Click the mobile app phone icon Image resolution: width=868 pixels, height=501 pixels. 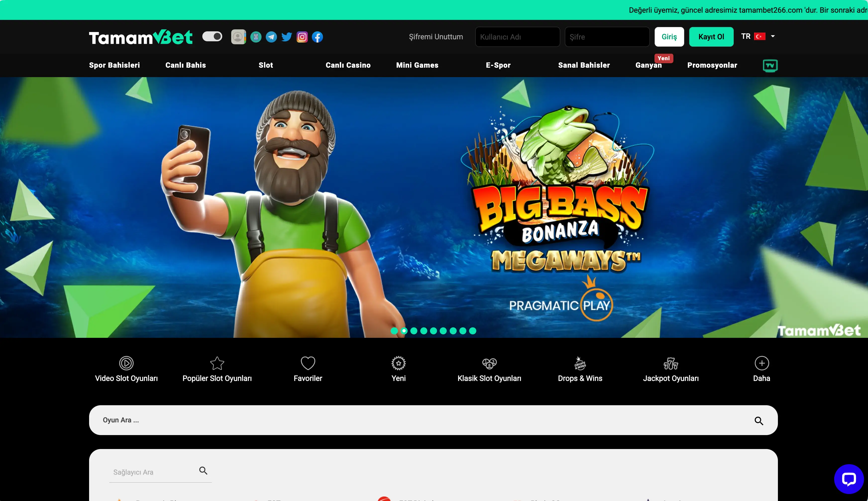click(x=256, y=37)
